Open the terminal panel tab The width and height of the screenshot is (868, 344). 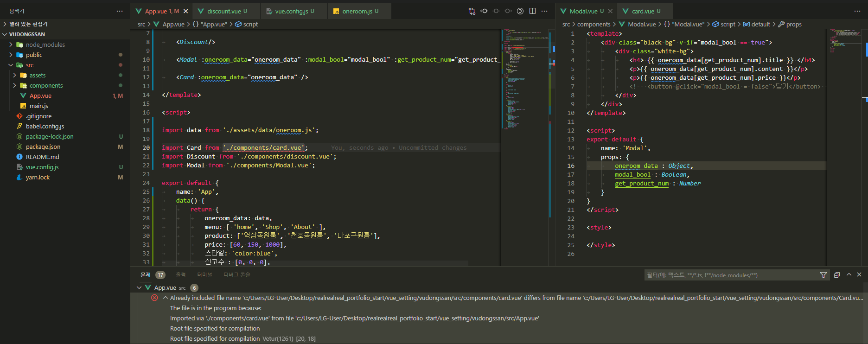click(204, 275)
